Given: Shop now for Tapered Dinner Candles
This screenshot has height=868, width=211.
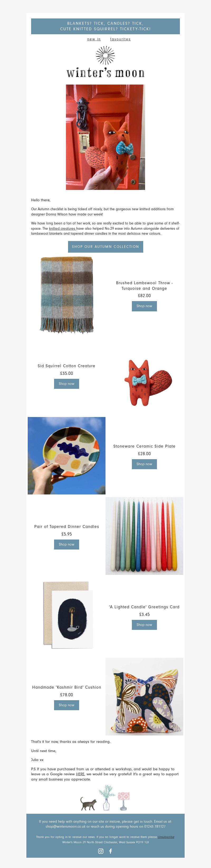Looking at the screenshot, I should 66,545.
